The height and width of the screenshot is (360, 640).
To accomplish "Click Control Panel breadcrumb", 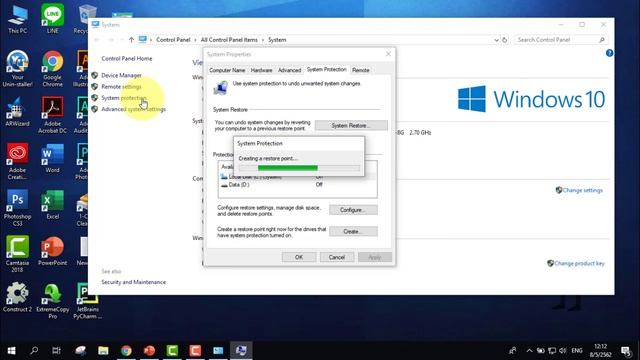I will coord(173,40).
